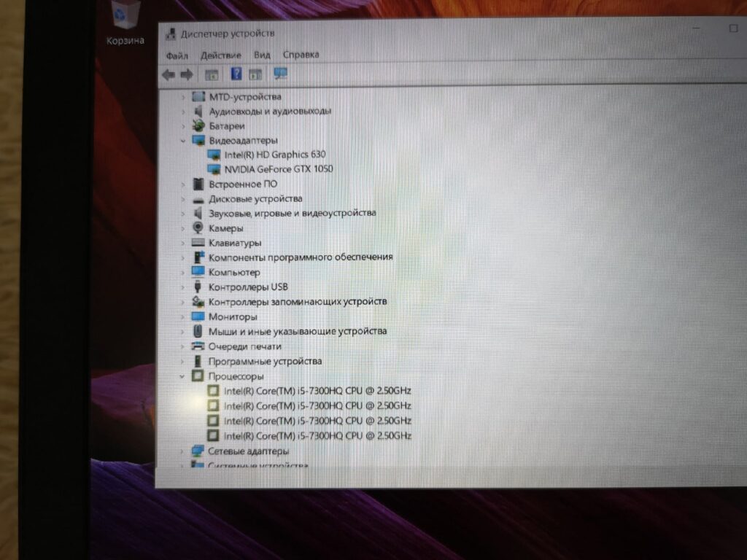The height and width of the screenshot is (560, 747).
Task: Collapse the Процессоры tree node
Action: (183, 376)
